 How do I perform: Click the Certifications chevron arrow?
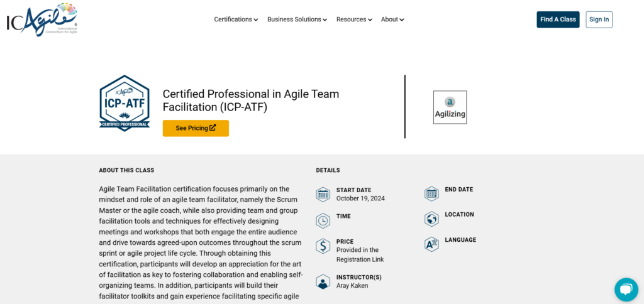coord(256,19)
